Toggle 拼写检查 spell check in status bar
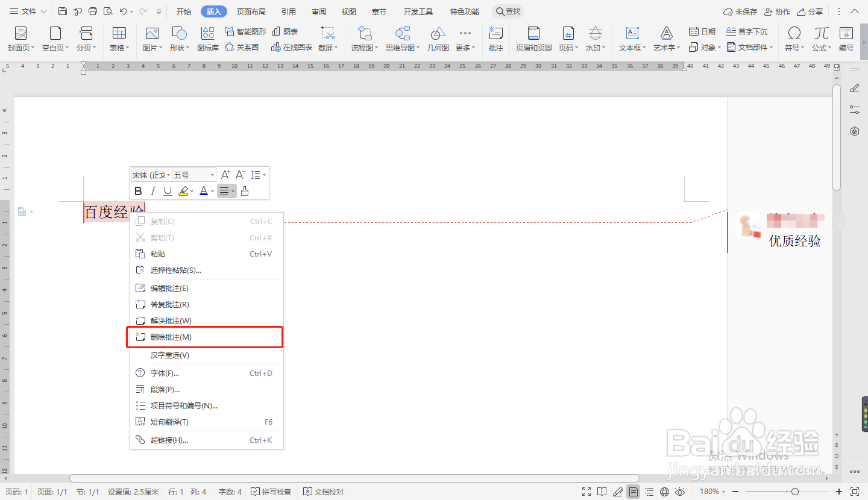The height and width of the screenshot is (500, 868). click(x=271, y=492)
